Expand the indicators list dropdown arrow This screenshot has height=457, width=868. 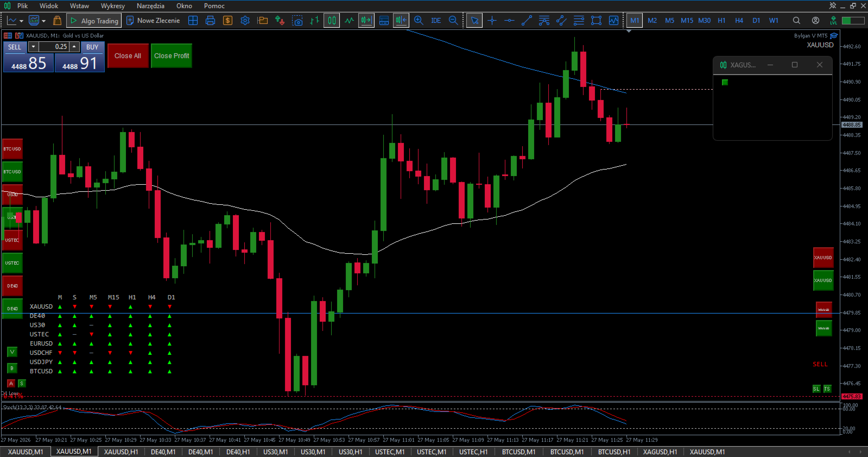click(x=43, y=21)
